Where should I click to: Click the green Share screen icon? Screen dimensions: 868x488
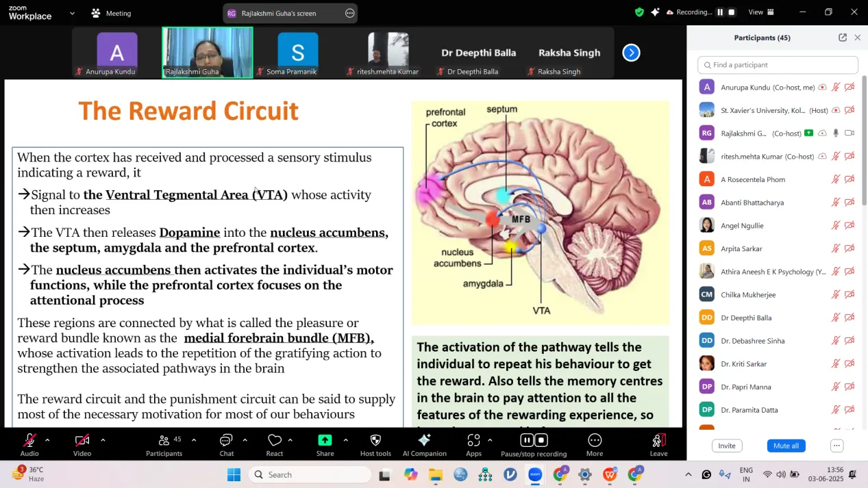(325, 441)
